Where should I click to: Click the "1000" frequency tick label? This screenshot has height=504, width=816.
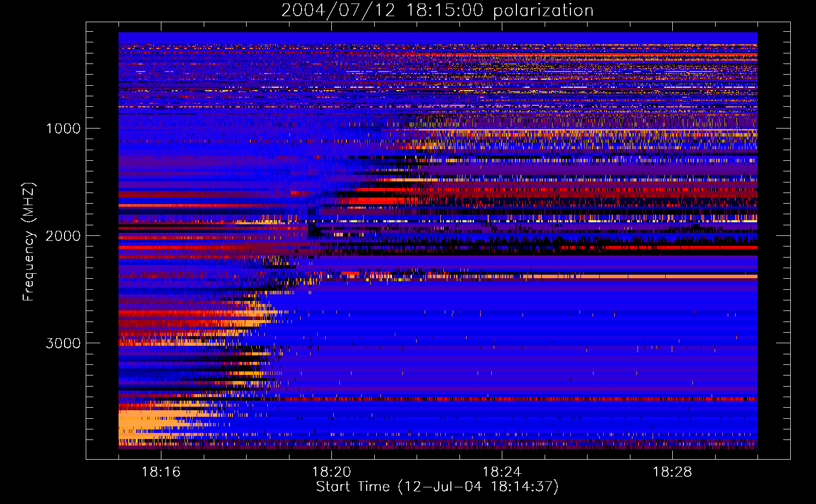point(63,129)
